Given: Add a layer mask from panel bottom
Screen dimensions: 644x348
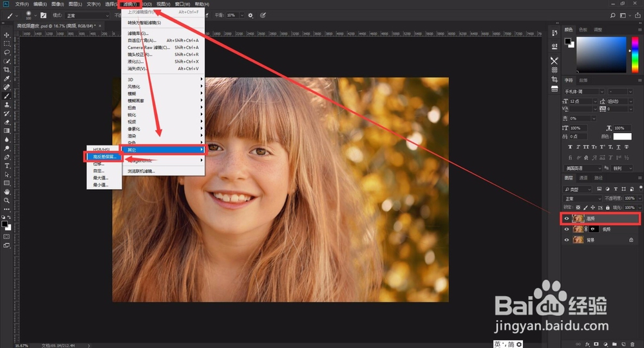Looking at the screenshot, I should click(596, 344).
